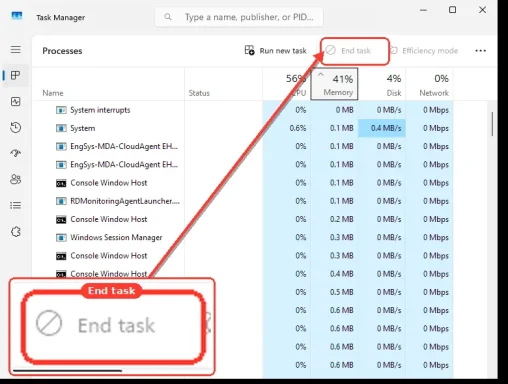508x384 pixels.
Task: Select the System interrupts process row
Action: (243, 110)
